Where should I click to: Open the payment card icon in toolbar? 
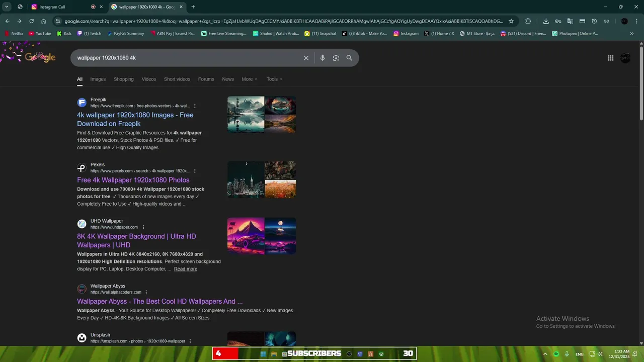[x=582, y=21]
